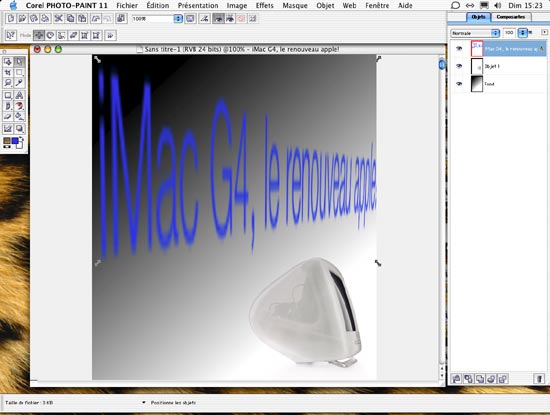Open the Web menu
This screenshot has height=415, width=550.
[x=349, y=5]
